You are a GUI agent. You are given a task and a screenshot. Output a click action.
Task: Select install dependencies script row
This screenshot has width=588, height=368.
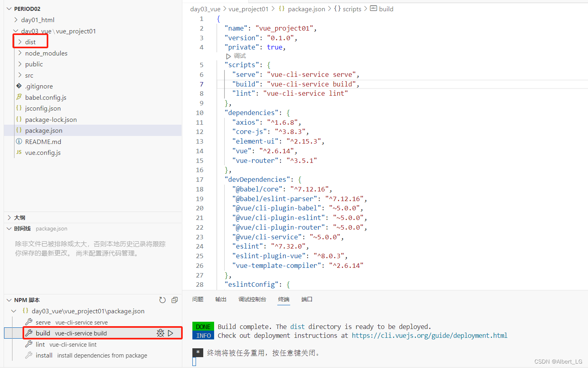[x=93, y=355]
